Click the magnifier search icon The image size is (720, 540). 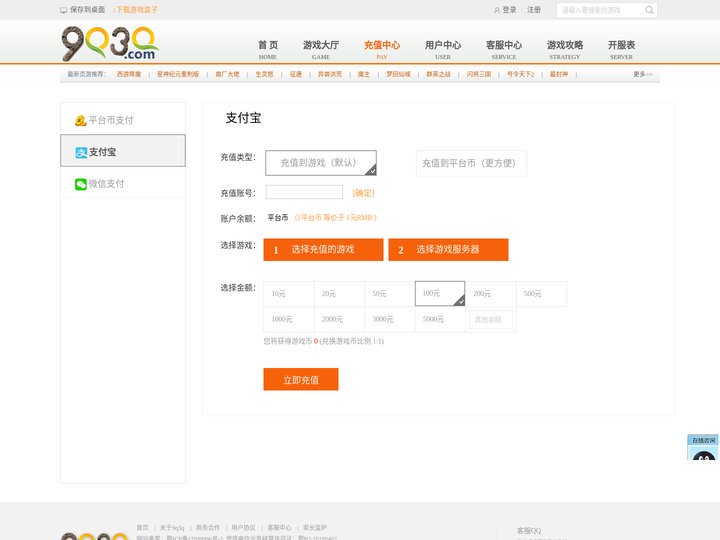pos(649,10)
